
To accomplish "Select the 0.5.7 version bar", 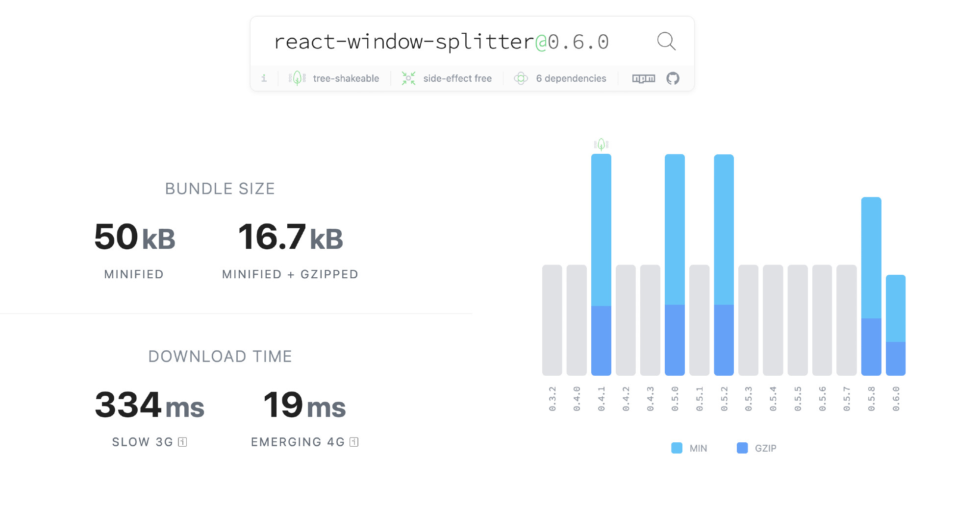I will [x=847, y=320].
